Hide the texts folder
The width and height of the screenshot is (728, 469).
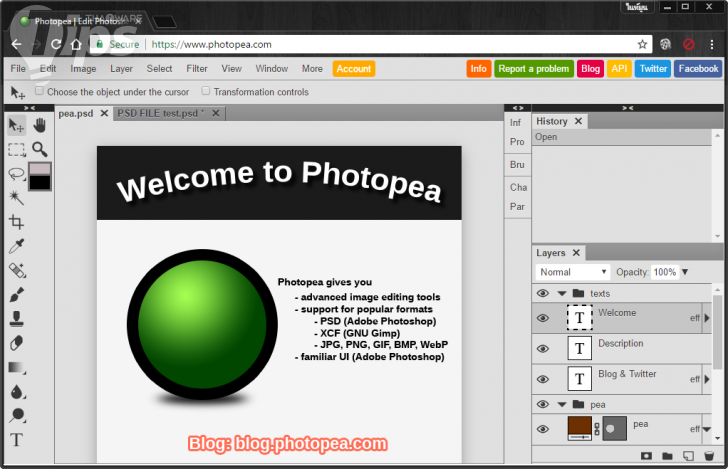[543, 293]
